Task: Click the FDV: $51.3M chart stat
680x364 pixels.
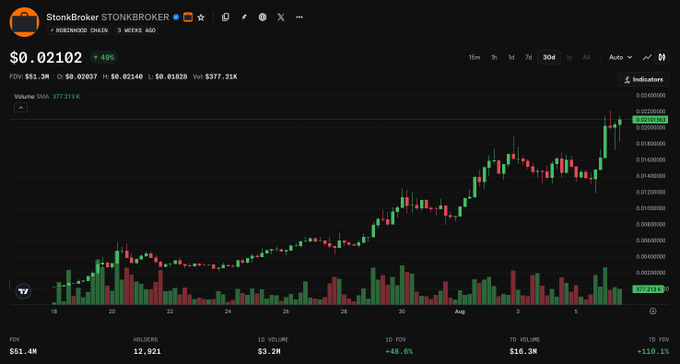Action: pyautogui.click(x=29, y=77)
